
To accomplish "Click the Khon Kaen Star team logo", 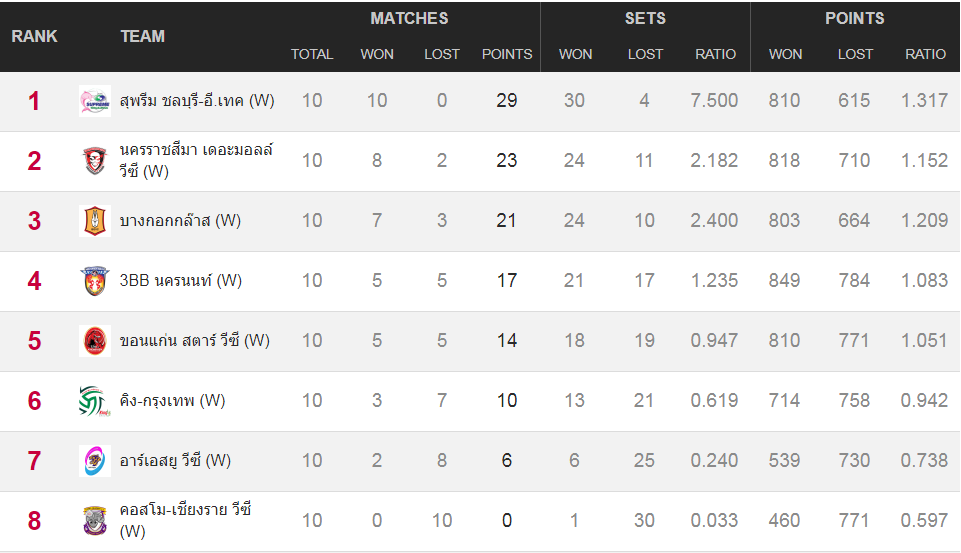I will click(x=94, y=341).
